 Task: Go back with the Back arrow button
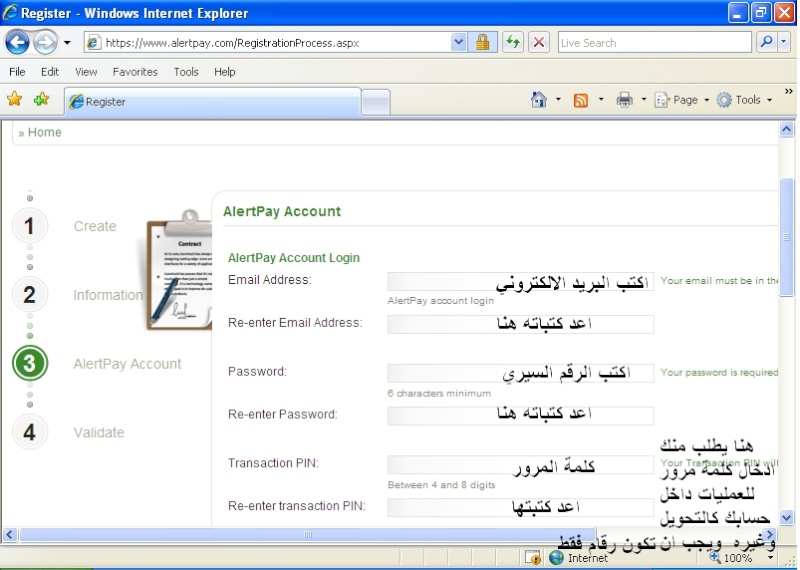(17, 42)
